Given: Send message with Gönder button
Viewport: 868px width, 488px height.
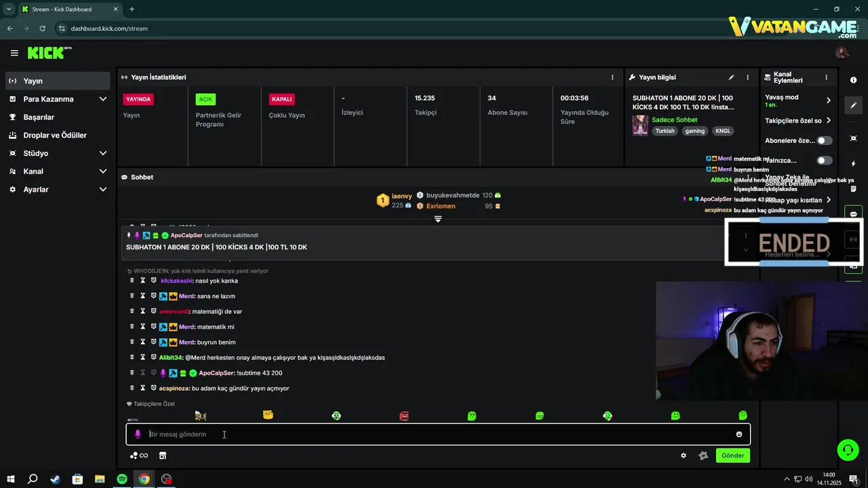Looking at the screenshot, I should pyautogui.click(x=732, y=455).
